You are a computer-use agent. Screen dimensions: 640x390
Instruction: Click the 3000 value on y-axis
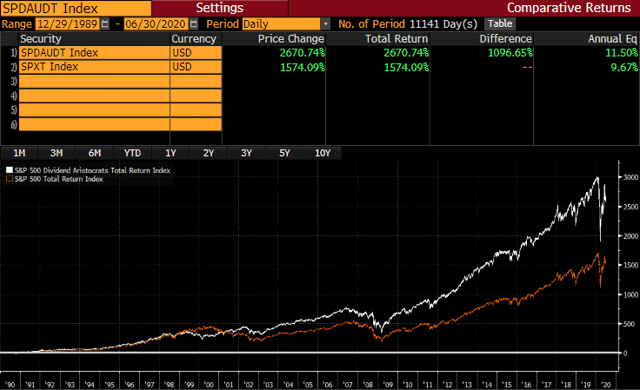click(631, 177)
